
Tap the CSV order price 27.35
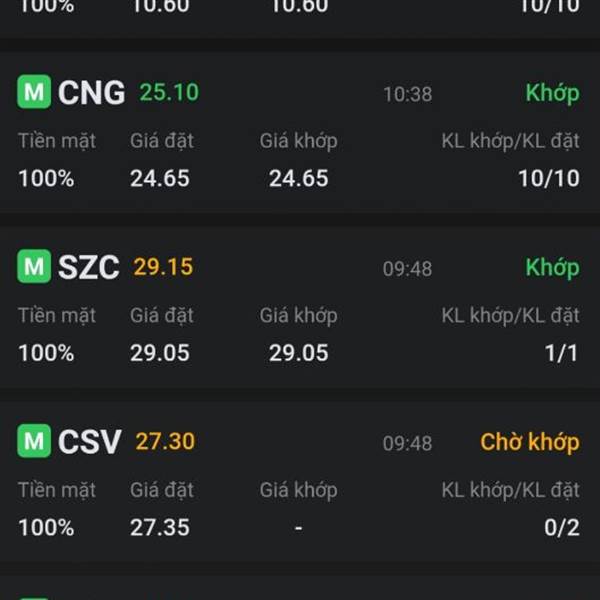point(159,527)
